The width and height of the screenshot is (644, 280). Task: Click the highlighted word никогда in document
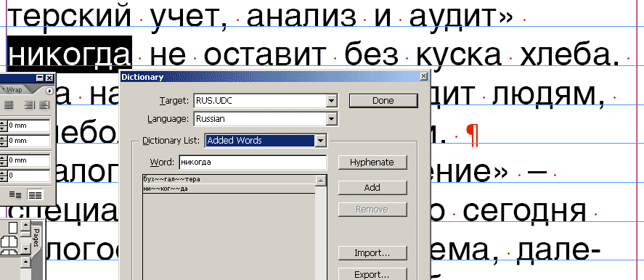point(70,54)
